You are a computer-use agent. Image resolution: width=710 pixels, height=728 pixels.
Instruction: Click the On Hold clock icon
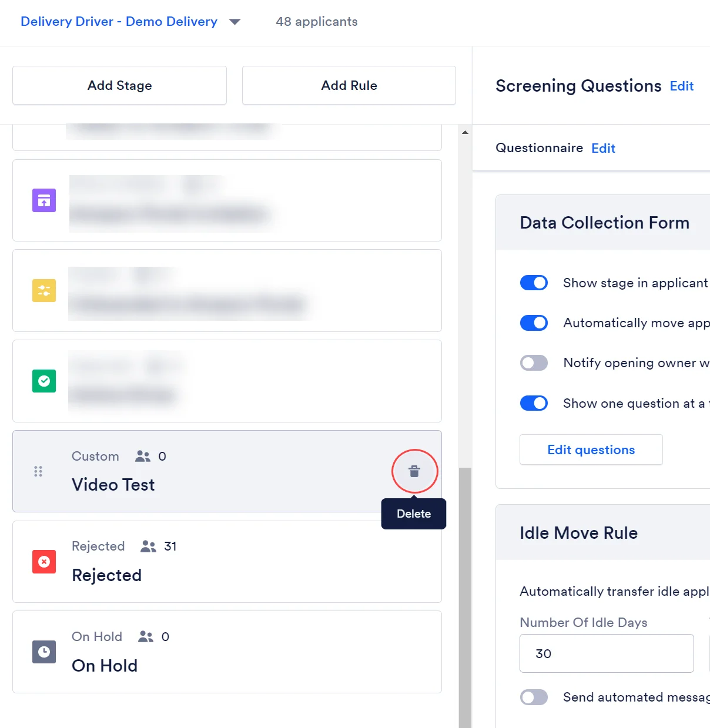pos(44,652)
